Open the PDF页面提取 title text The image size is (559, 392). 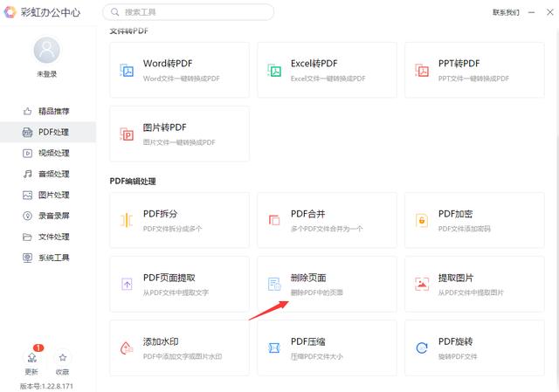pyautogui.click(x=169, y=278)
